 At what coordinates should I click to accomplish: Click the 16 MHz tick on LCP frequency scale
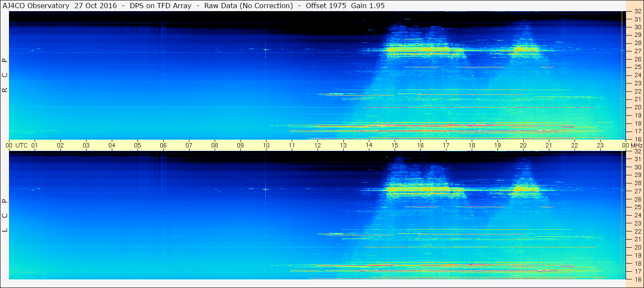click(x=638, y=279)
